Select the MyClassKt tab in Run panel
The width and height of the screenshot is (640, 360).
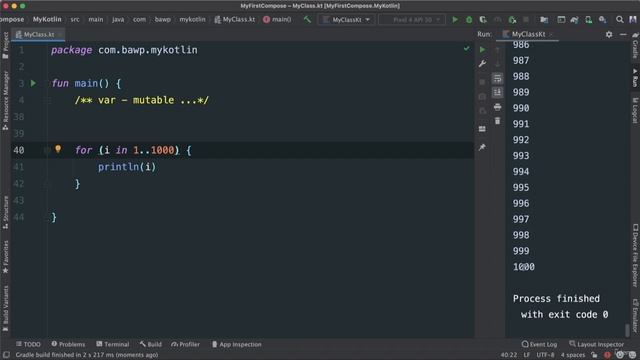527,34
